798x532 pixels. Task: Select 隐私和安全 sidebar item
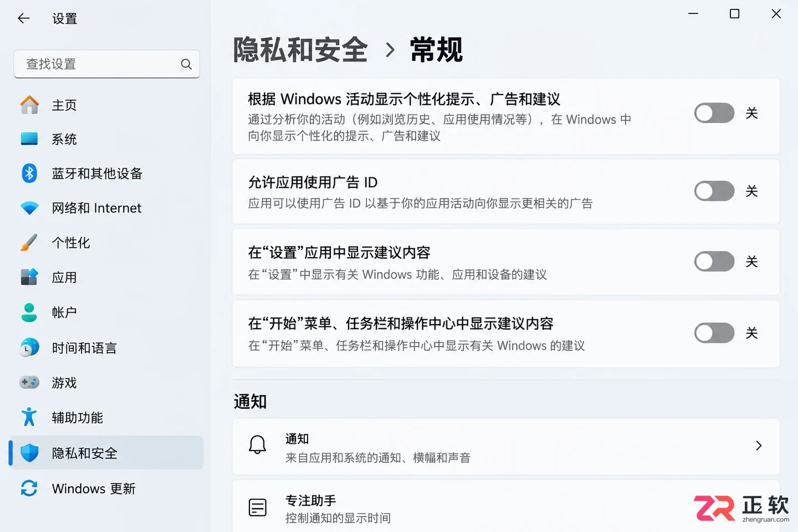[106, 453]
